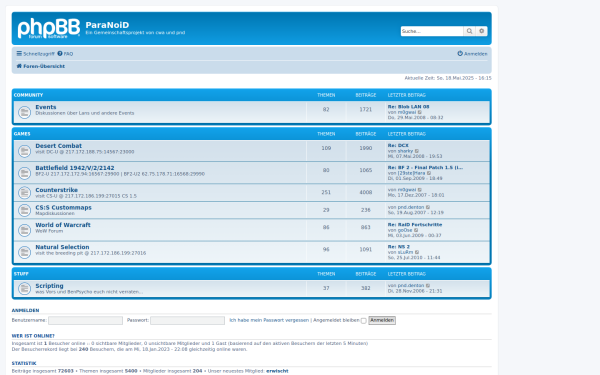
Task: View latest post icon in Counterstrike row
Action: 420,190
